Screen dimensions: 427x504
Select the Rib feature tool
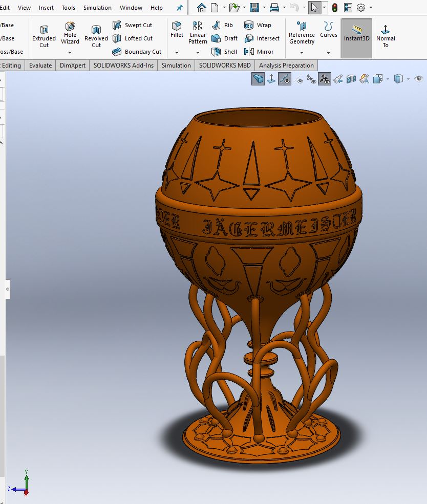[222, 25]
